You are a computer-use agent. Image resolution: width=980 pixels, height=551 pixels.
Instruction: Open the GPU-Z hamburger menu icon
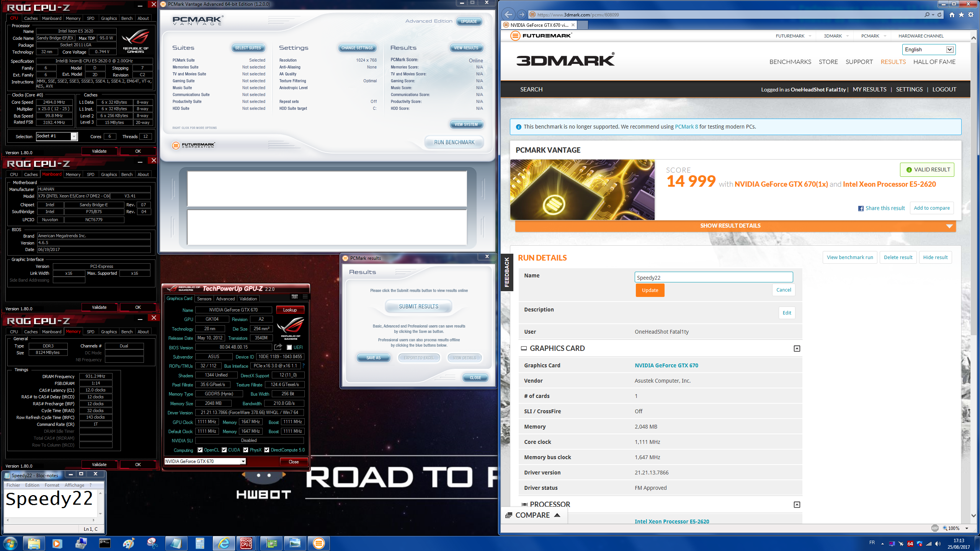point(305,297)
